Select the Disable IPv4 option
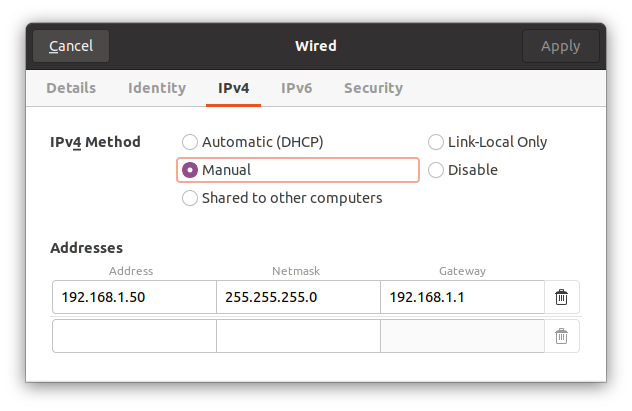632x411 pixels. (x=436, y=170)
